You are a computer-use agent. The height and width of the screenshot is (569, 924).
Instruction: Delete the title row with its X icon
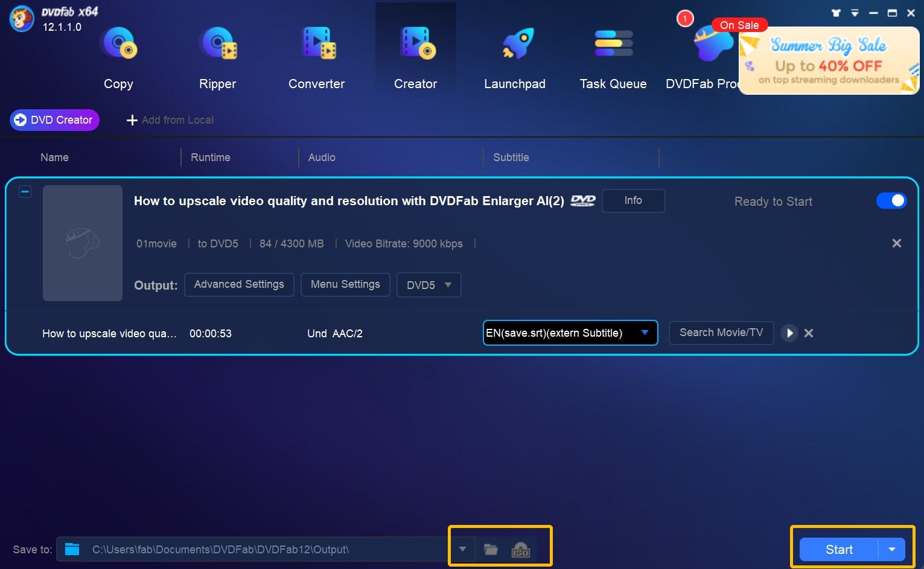pos(809,333)
